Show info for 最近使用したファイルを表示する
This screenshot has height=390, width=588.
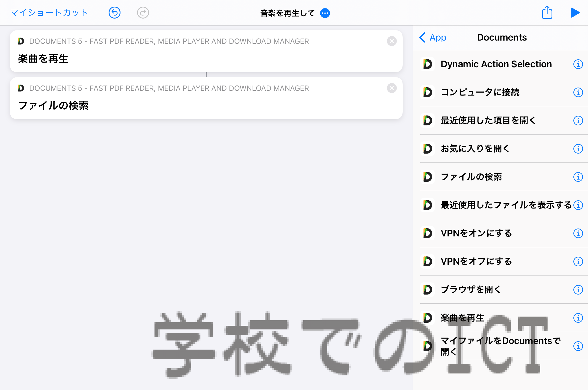pyautogui.click(x=578, y=205)
